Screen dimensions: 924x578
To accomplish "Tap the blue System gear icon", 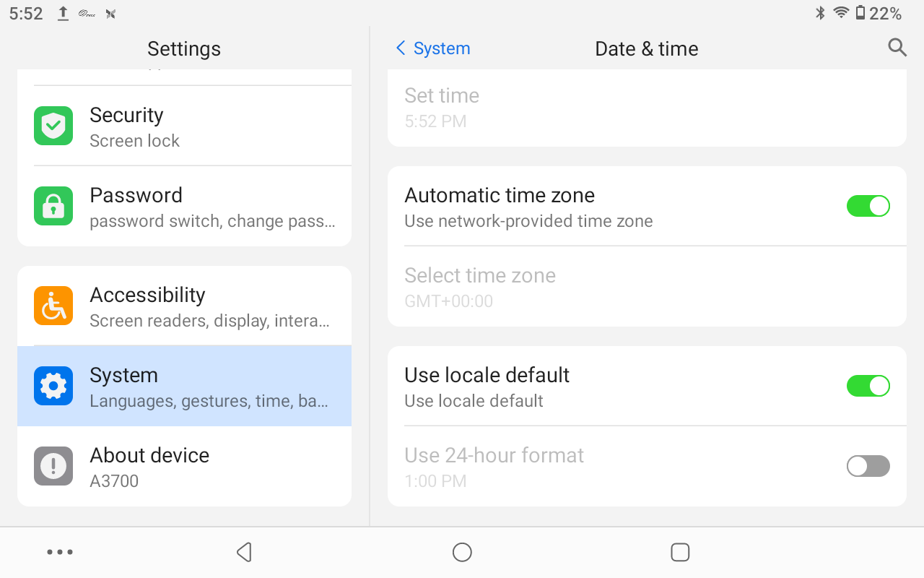I will (x=53, y=387).
